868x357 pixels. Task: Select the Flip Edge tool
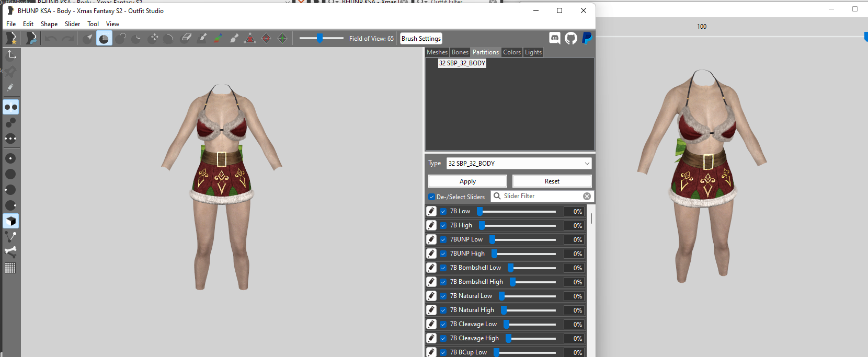click(266, 38)
